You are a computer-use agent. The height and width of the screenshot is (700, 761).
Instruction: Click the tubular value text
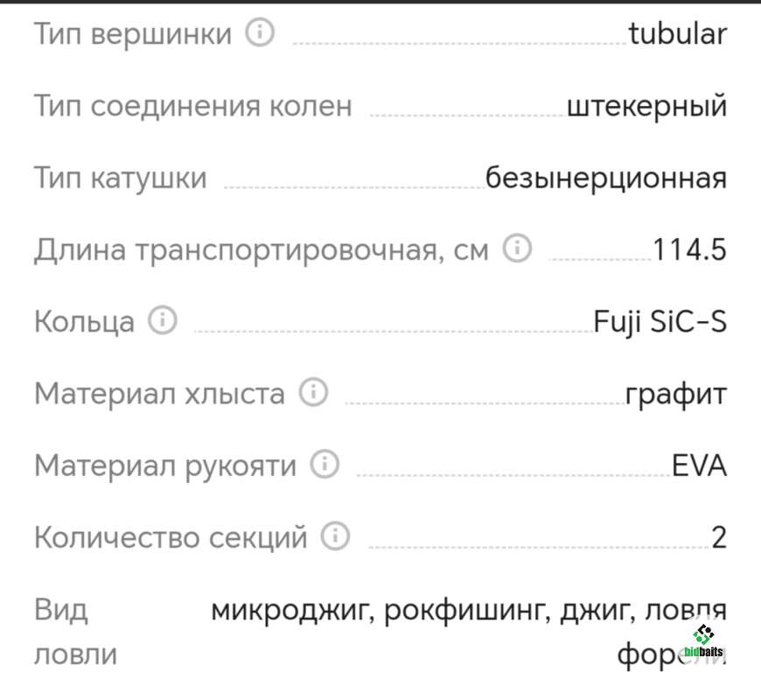point(678,35)
